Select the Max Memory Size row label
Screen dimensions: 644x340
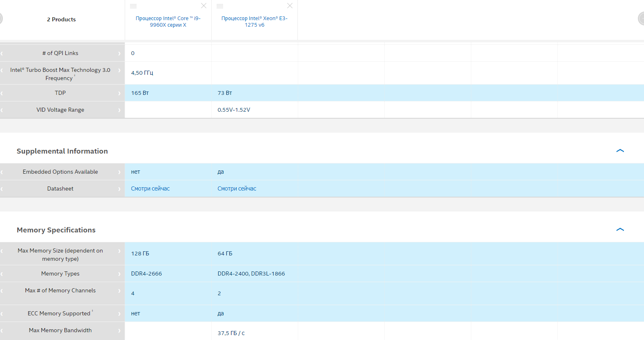pos(60,255)
